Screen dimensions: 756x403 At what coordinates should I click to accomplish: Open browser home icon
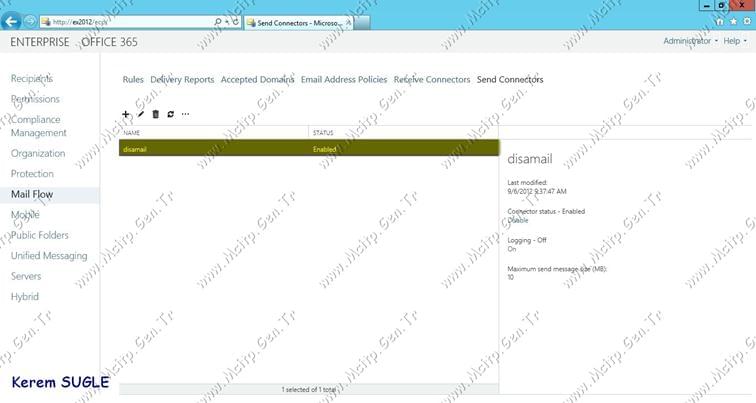719,22
